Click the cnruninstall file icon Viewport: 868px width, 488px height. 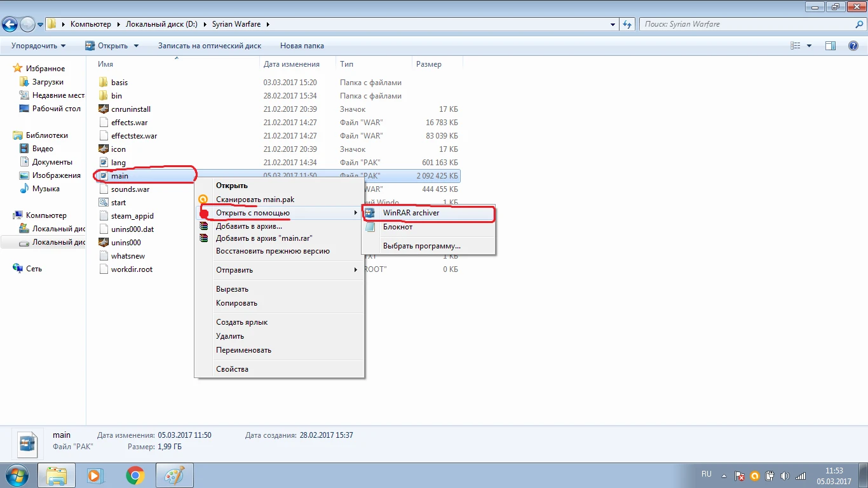pos(104,109)
